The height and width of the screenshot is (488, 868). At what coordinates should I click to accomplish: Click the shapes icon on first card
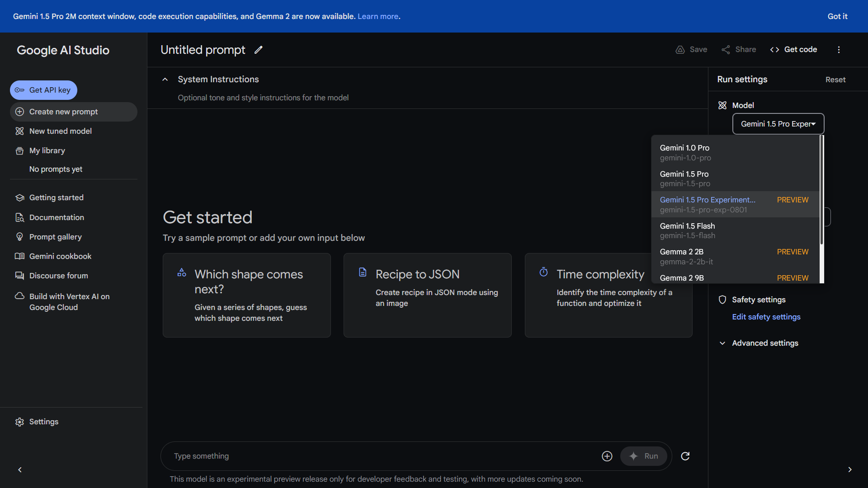[182, 272]
